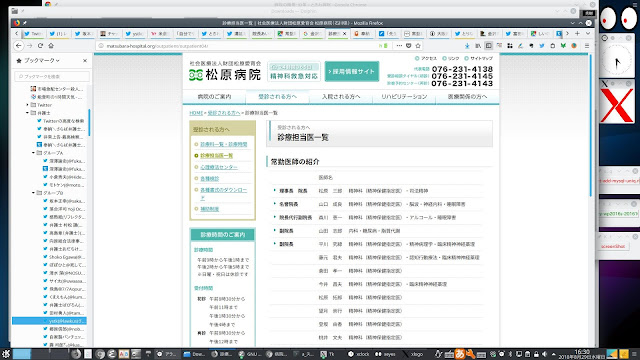Open 心理療法センター in the side menu
The width and height of the screenshot is (640, 360).
point(219,167)
